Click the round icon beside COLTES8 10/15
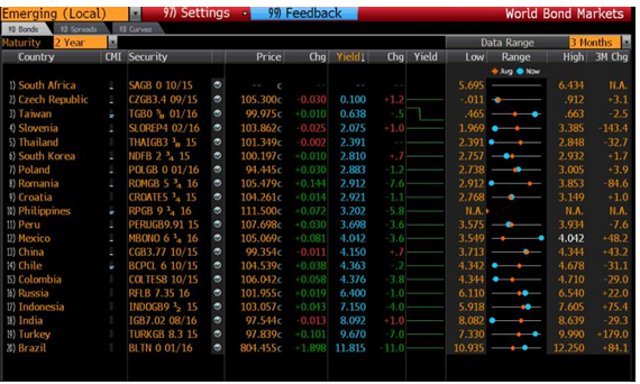The width and height of the screenshot is (640, 384). point(217,279)
